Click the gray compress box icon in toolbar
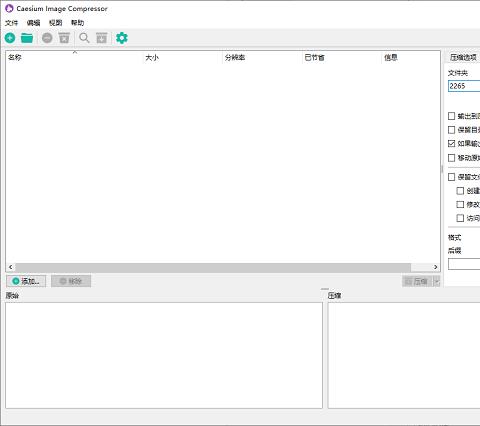 coord(102,38)
